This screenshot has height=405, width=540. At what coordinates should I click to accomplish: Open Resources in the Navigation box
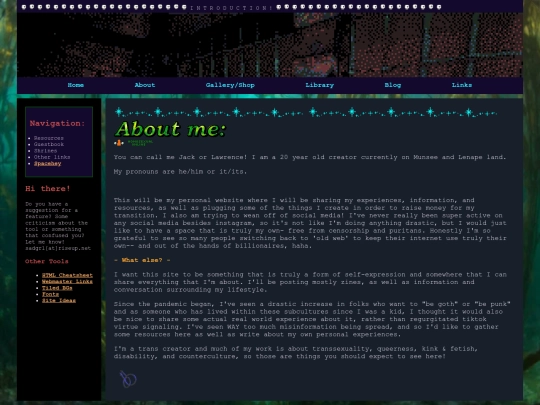coord(49,138)
